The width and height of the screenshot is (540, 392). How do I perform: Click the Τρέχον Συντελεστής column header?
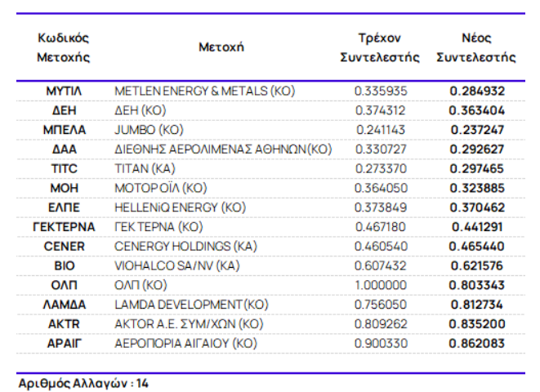pos(380,48)
